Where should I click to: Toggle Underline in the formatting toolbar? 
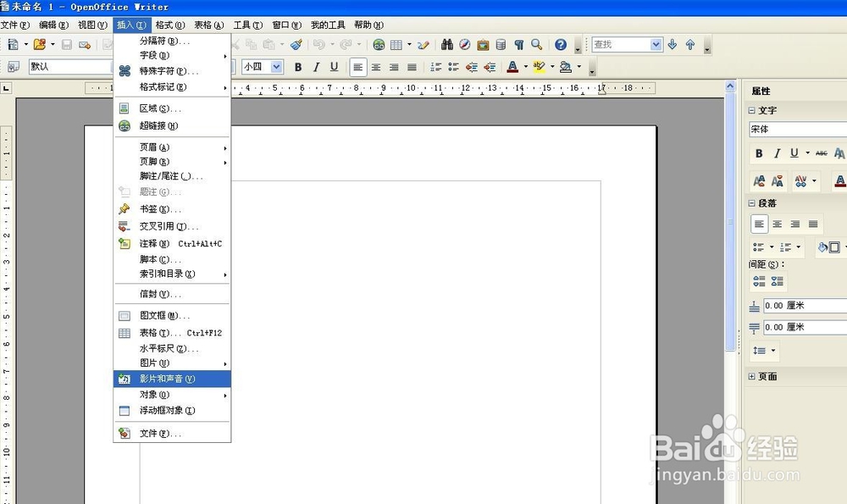[334, 67]
